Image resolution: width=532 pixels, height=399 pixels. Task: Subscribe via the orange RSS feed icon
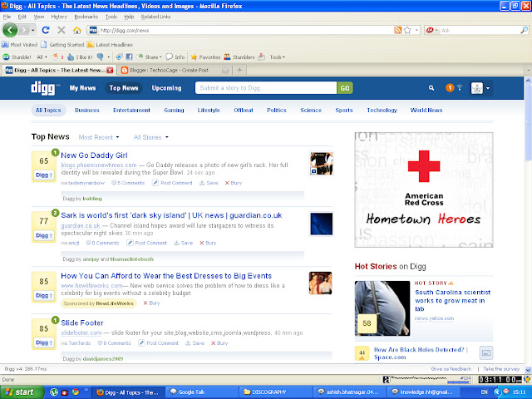coord(397,30)
